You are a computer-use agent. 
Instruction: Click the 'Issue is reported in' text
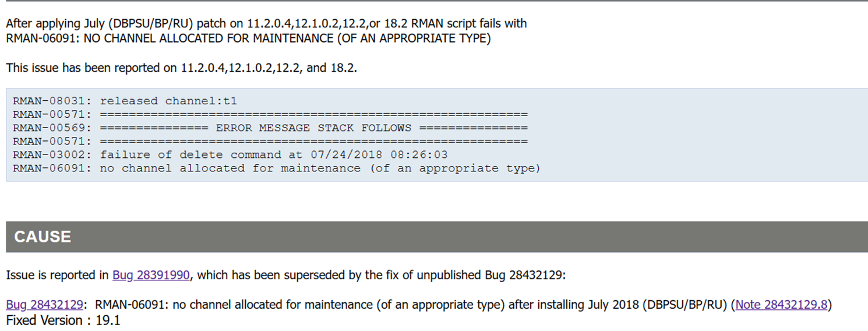(x=58, y=275)
